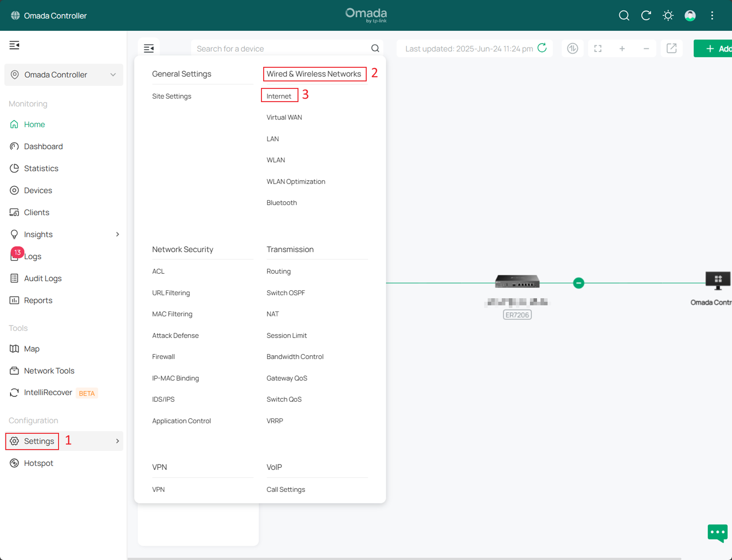Open MAC Filtering settings
This screenshot has width=732, height=560.
click(x=172, y=314)
